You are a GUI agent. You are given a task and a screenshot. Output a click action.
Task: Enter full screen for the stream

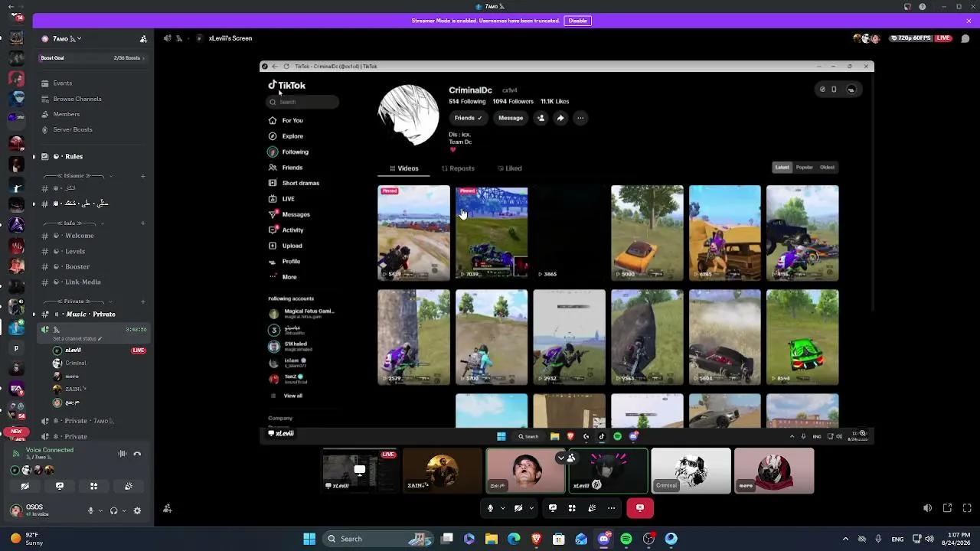(x=968, y=508)
